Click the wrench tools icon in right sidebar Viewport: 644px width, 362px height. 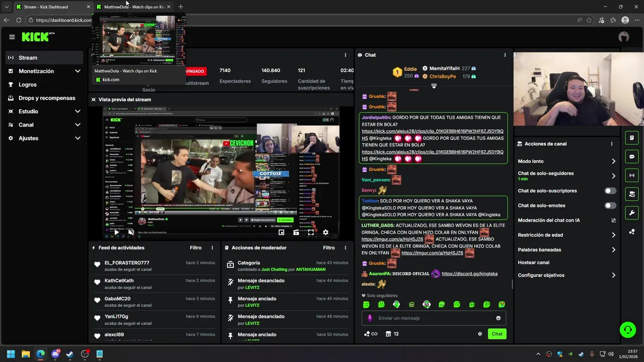pos(632,213)
